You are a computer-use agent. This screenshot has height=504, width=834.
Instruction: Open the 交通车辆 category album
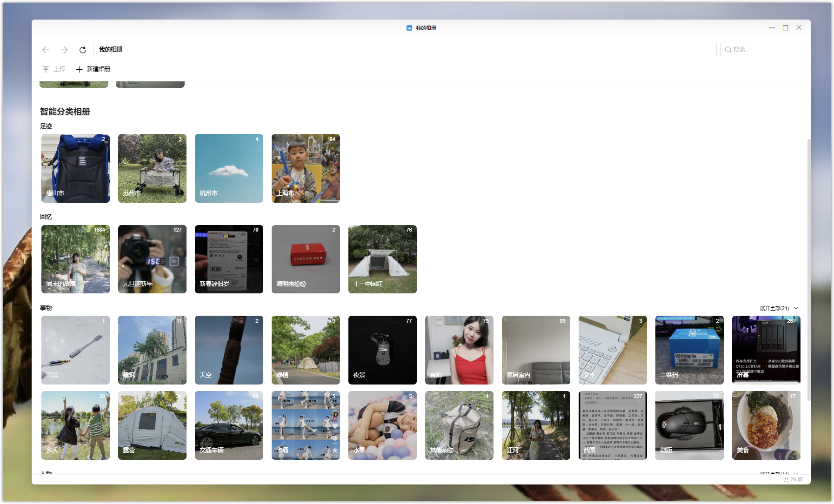[x=229, y=425]
